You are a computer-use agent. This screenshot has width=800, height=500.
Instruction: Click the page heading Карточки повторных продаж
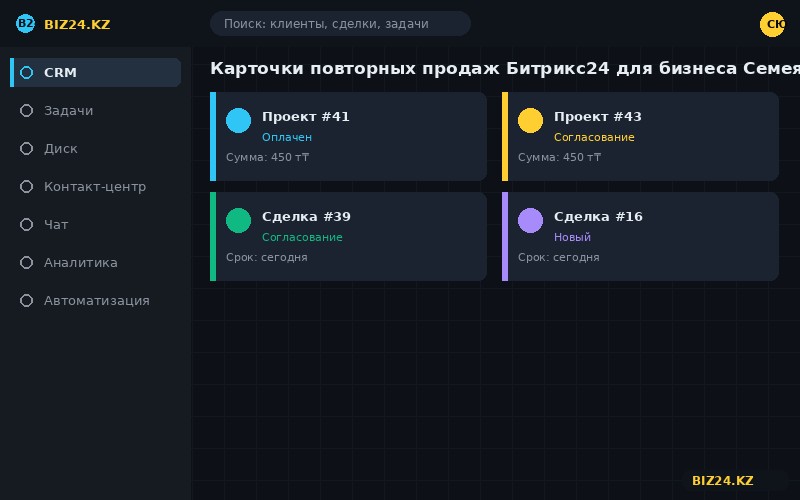tap(354, 68)
